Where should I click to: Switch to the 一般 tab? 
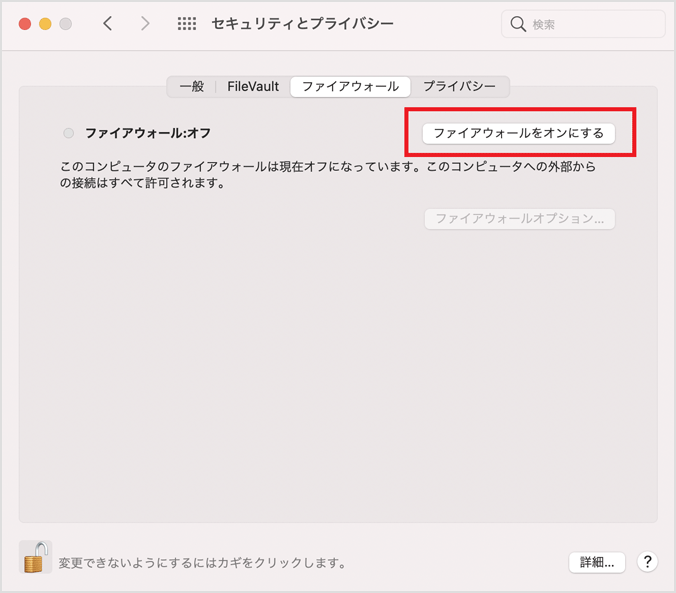click(x=192, y=86)
